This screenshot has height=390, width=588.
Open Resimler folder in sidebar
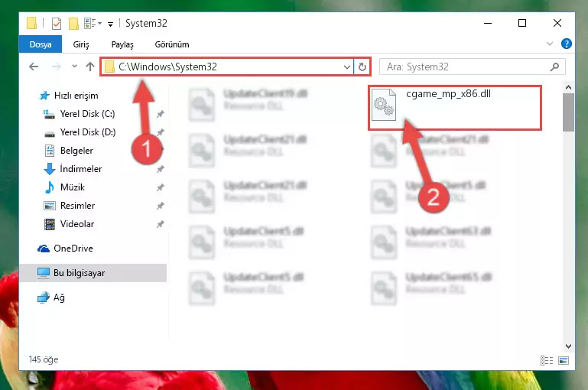(78, 206)
